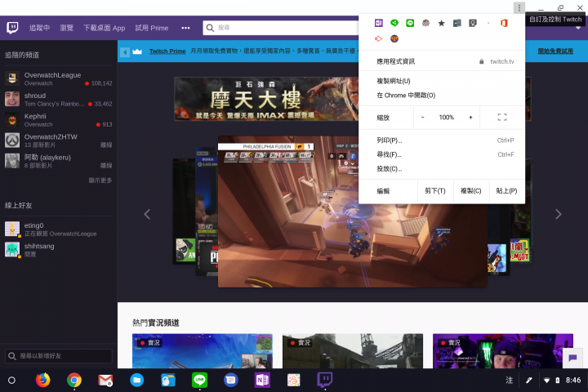This screenshot has height=392, width=588.
Task: Select 投放(C) menu entry
Action: pos(442,169)
